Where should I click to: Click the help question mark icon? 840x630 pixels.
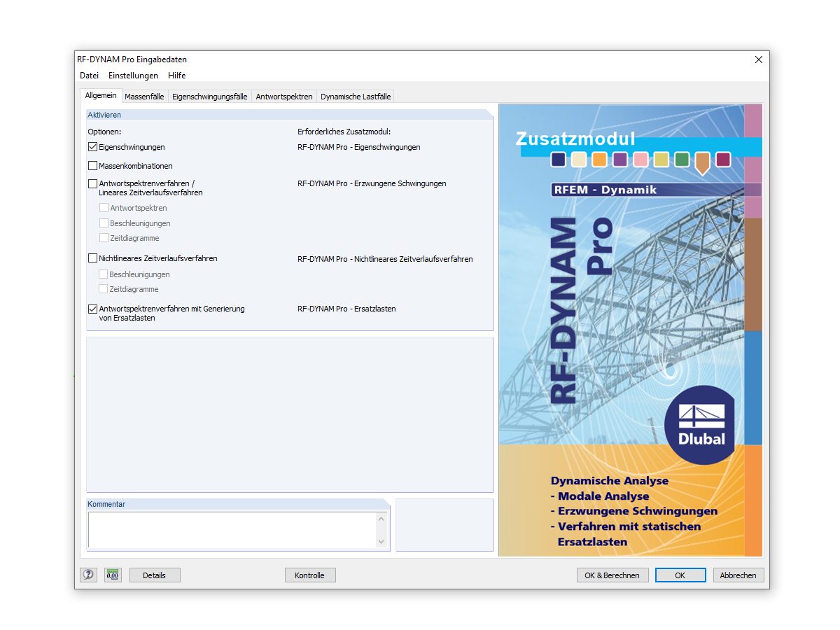click(88, 575)
